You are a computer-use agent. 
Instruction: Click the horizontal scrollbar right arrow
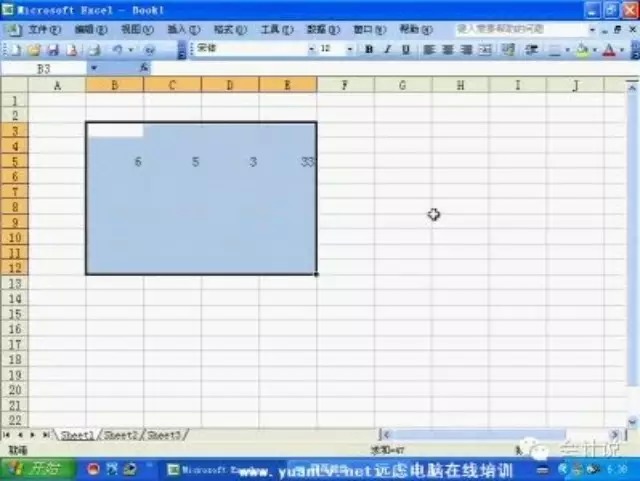click(614, 434)
